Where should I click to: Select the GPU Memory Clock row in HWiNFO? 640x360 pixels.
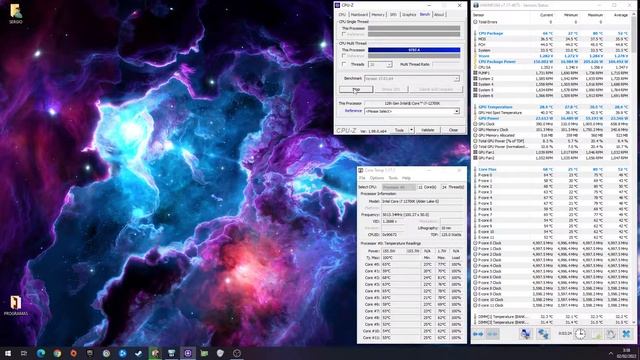(x=551, y=130)
